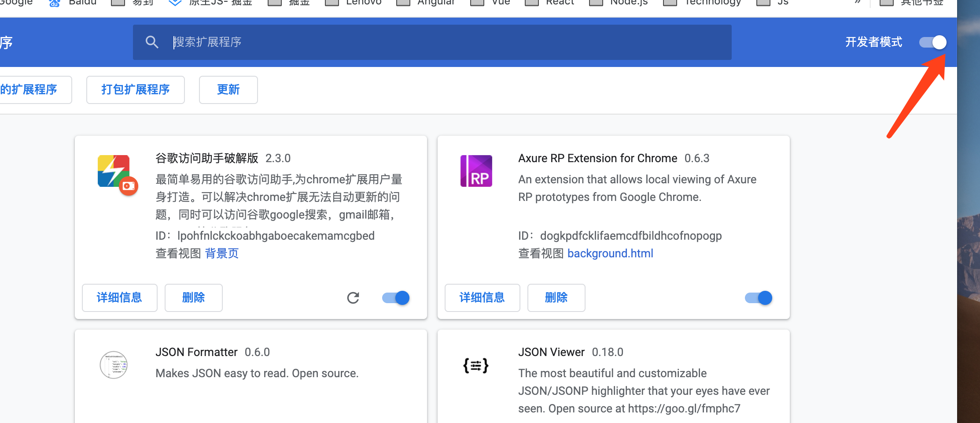The width and height of the screenshot is (980, 423).
Task: Click 删除 on the 谷歌访问助手破解版 card
Action: coord(194,298)
